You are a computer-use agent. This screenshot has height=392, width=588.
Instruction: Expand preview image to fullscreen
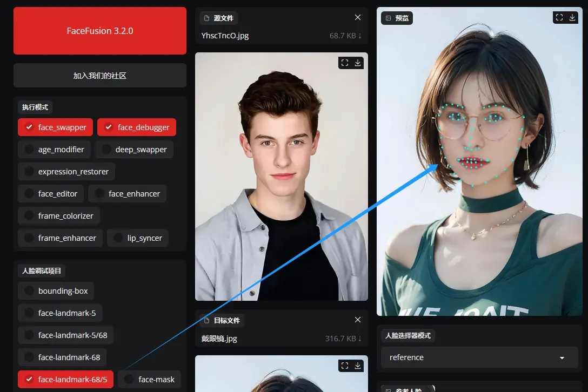(559, 18)
